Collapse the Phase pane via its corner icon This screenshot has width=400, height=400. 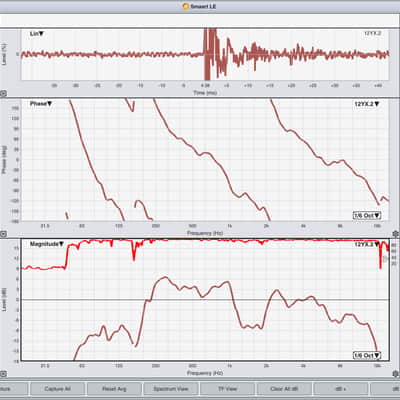(x=3, y=234)
